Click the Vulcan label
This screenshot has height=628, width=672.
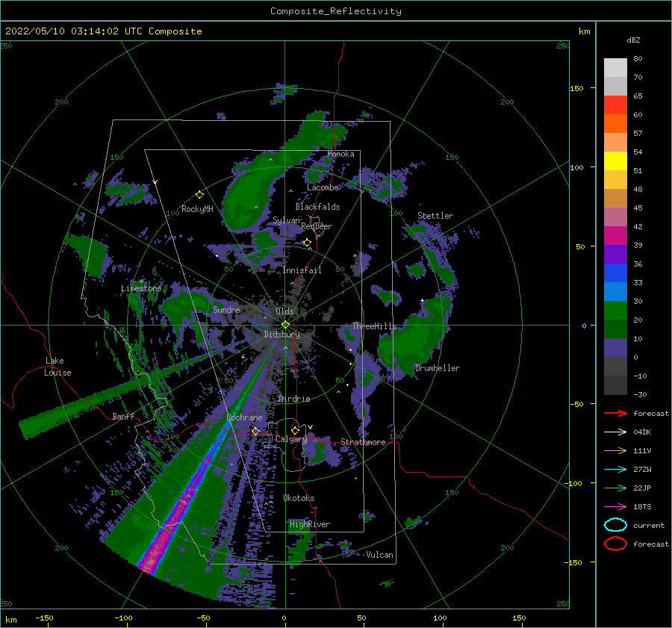[379, 555]
